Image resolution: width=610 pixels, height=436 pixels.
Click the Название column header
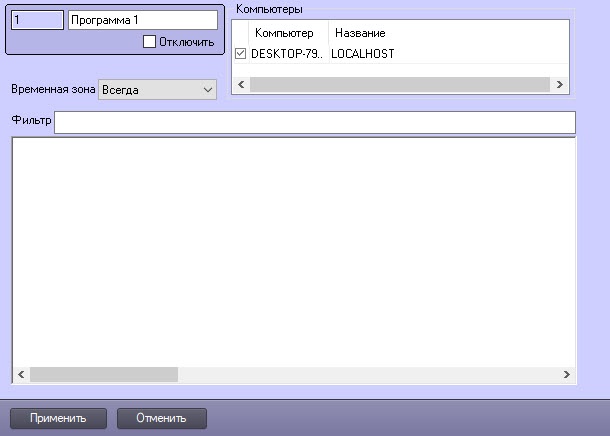click(x=359, y=33)
